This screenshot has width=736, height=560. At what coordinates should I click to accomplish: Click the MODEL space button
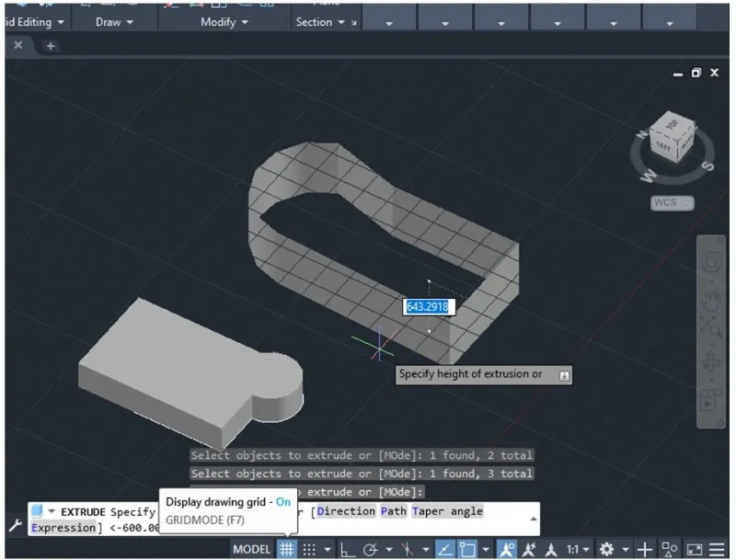[251, 549]
